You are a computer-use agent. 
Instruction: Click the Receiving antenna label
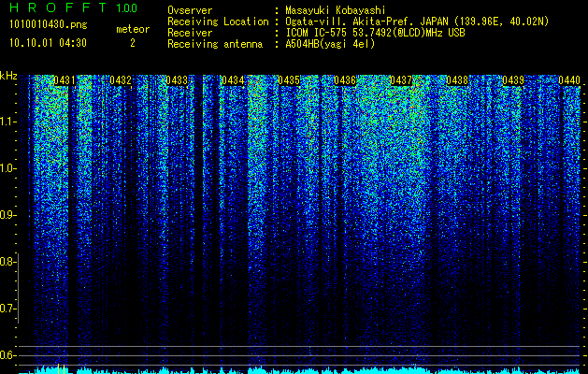click(215, 44)
